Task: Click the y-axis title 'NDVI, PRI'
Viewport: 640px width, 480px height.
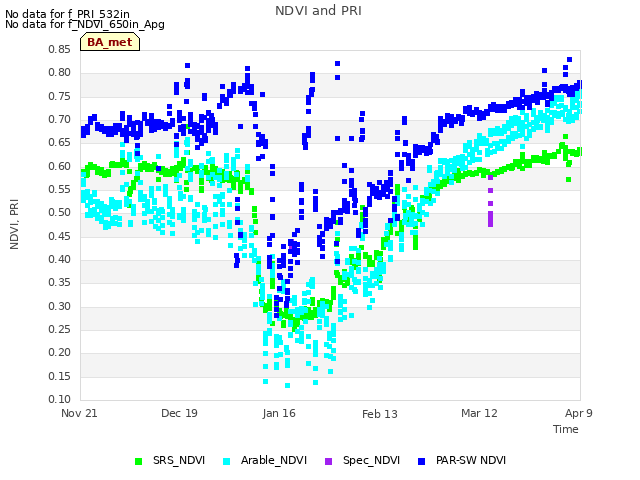Action: point(14,224)
